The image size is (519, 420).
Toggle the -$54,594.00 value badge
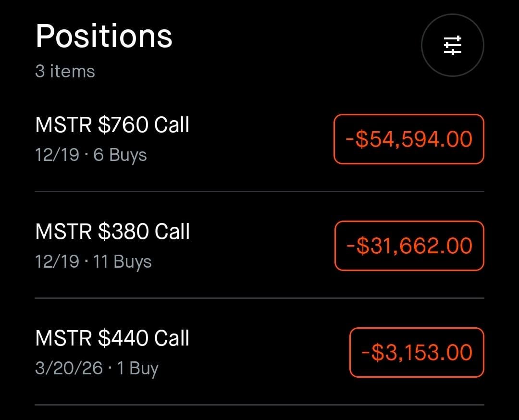coord(409,139)
